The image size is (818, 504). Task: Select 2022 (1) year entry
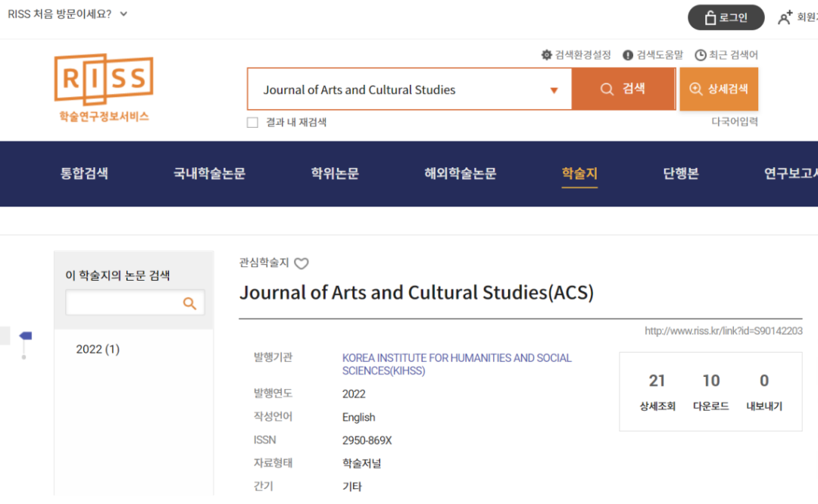click(98, 349)
